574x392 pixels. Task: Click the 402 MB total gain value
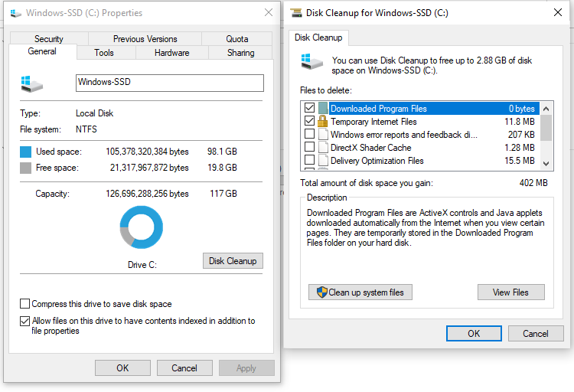[x=533, y=183]
